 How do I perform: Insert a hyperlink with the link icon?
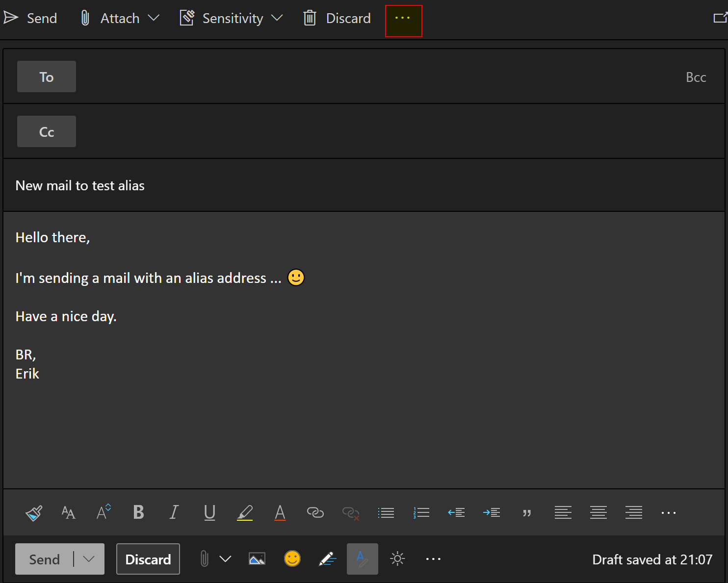tap(315, 513)
